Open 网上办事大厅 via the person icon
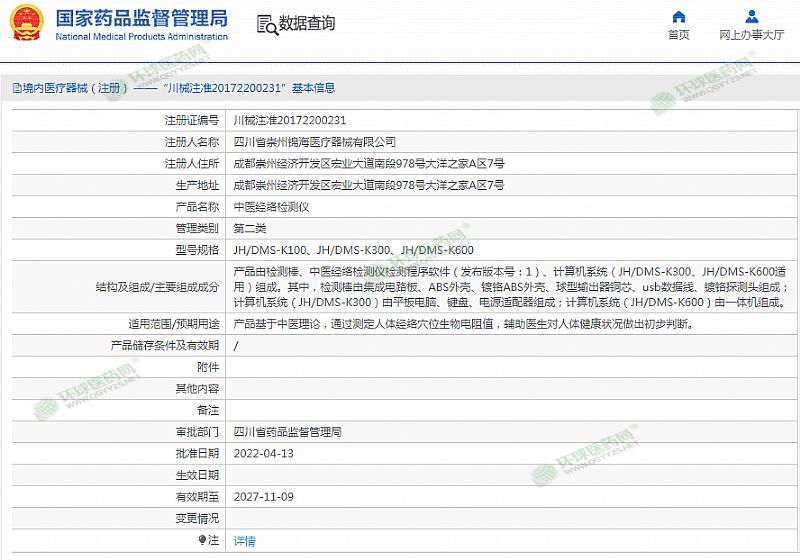Image resolution: width=800 pixels, height=560 pixels. point(752,17)
